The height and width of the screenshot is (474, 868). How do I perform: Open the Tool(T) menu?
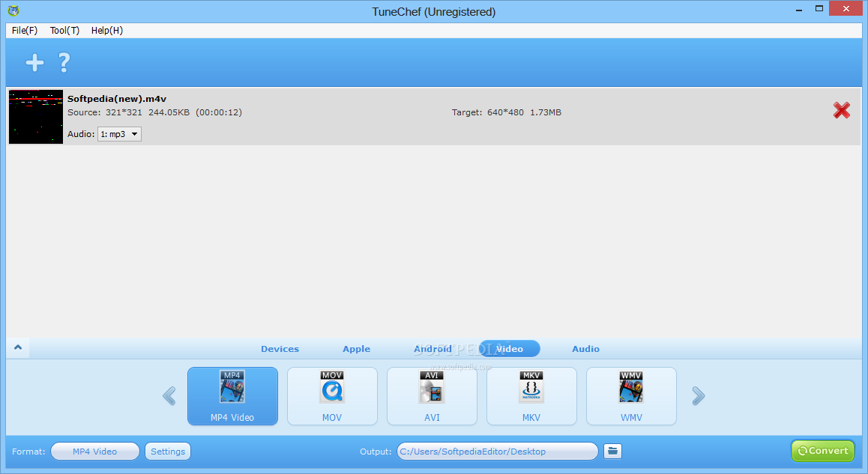click(64, 31)
